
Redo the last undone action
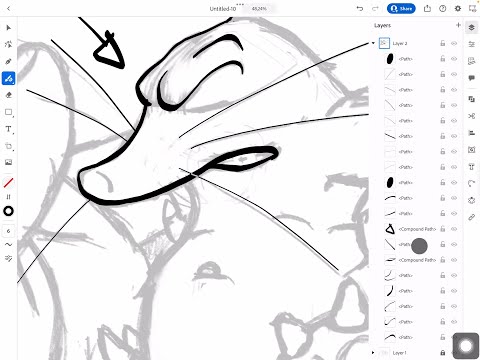tap(375, 9)
